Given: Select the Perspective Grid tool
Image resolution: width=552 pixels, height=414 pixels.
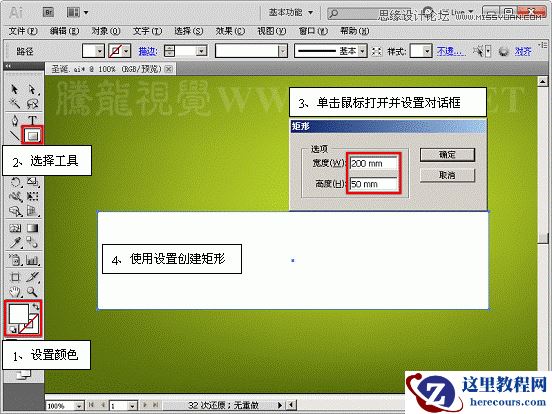Looking at the screenshot, I should (x=32, y=211).
